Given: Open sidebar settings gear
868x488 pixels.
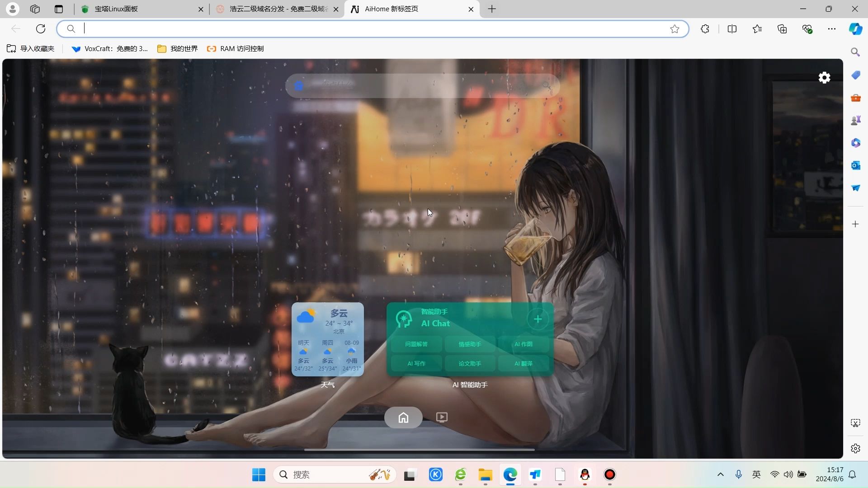Looking at the screenshot, I should tap(855, 449).
